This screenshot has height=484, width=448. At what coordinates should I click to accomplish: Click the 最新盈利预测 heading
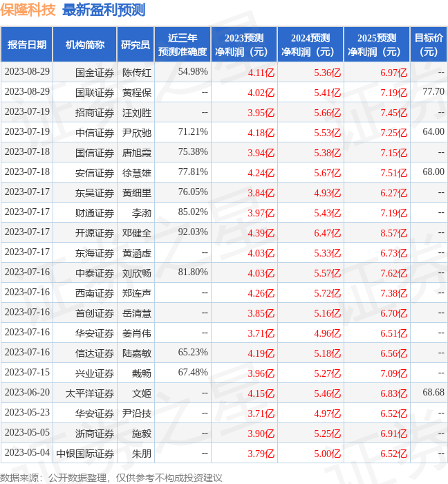coord(104,10)
